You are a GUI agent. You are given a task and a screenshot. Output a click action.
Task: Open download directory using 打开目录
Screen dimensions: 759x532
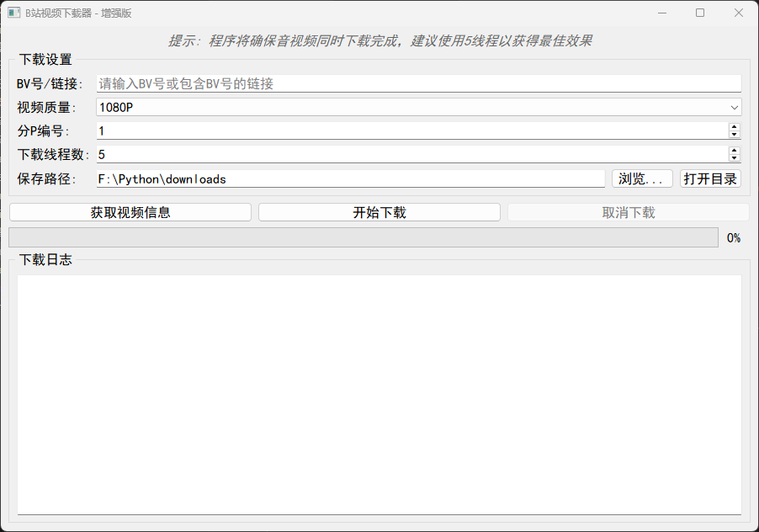coord(710,178)
